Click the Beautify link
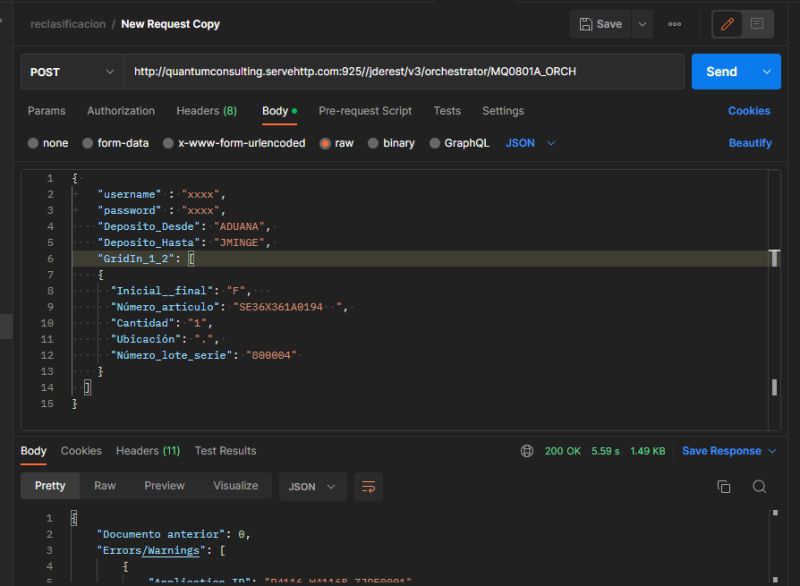The image size is (800, 586). click(749, 142)
